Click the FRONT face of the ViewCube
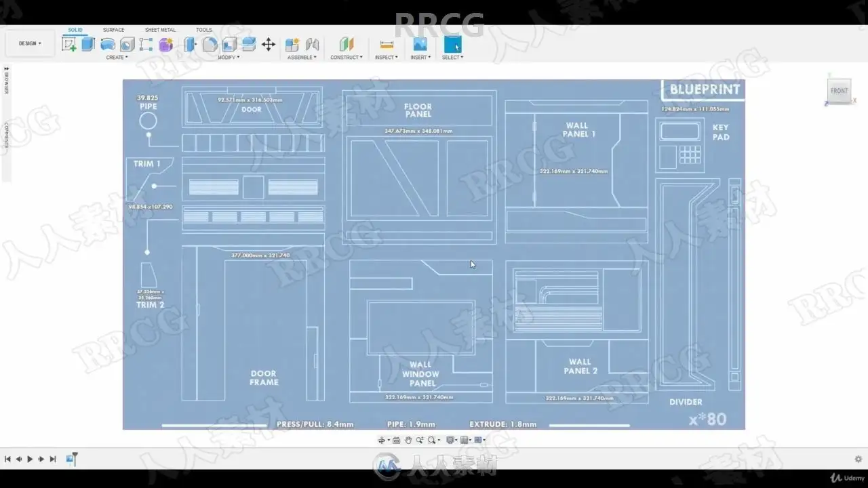Image resolution: width=868 pixels, height=488 pixels. pos(839,91)
